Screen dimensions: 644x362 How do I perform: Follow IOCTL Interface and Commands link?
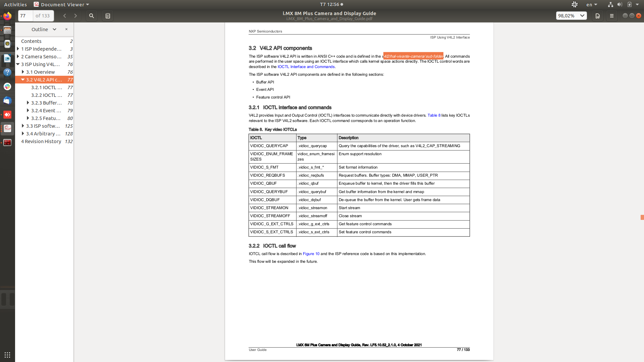[x=306, y=67]
